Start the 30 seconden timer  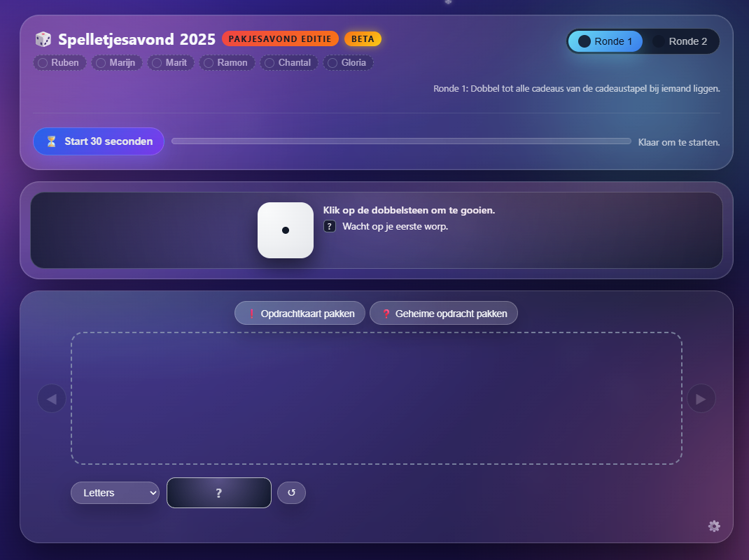click(99, 141)
